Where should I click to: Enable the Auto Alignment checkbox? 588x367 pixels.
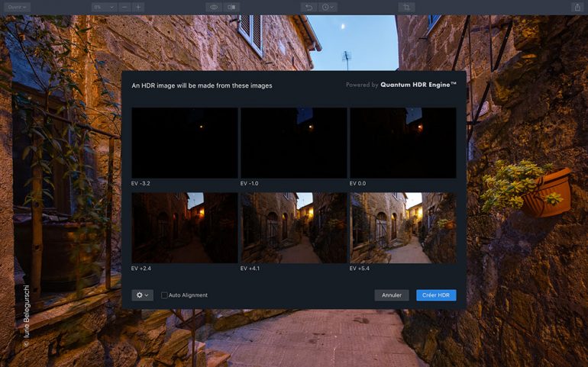(x=164, y=295)
